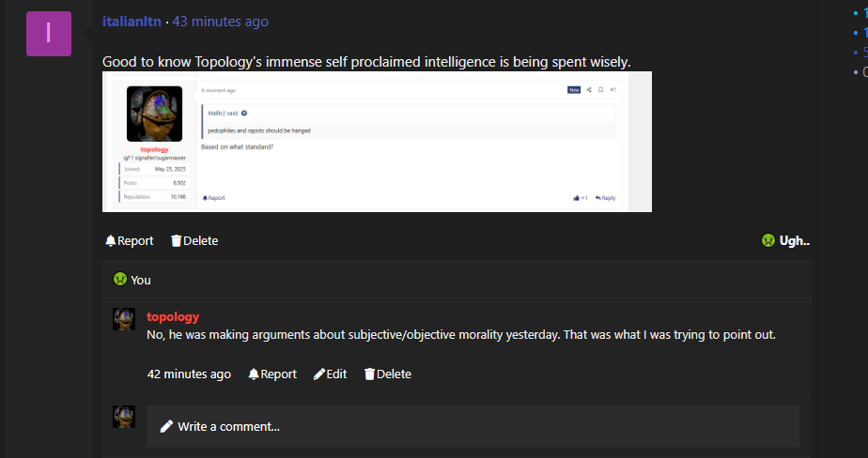868x458 pixels.
Task: Click avatar next to the comment box
Action: pyautogui.click(x=124, y=417)
